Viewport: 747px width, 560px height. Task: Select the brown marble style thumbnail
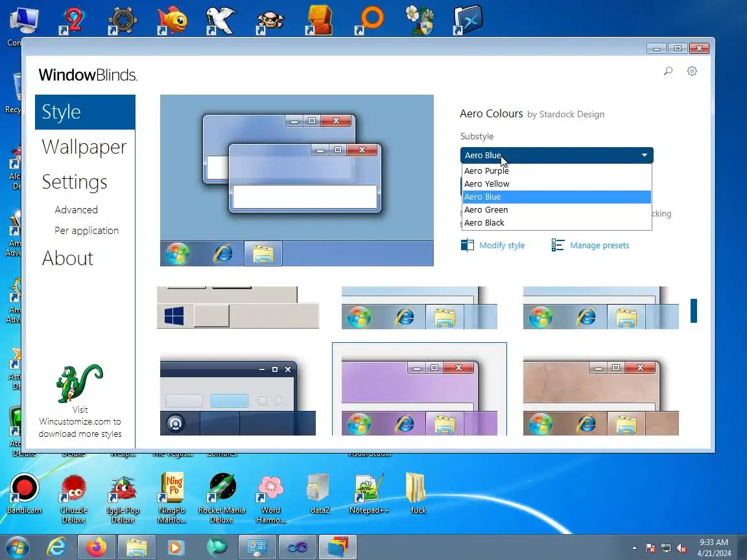[600, 395]
